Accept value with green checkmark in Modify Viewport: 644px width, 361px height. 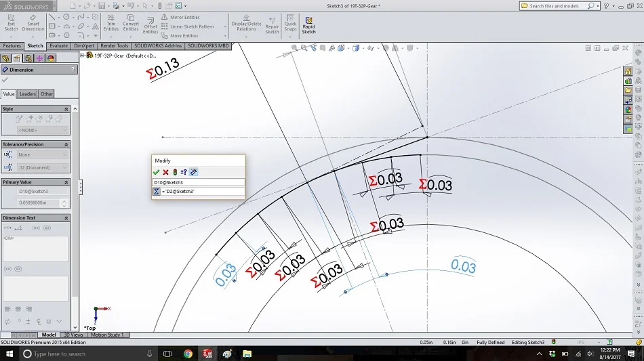click(156, 172)
